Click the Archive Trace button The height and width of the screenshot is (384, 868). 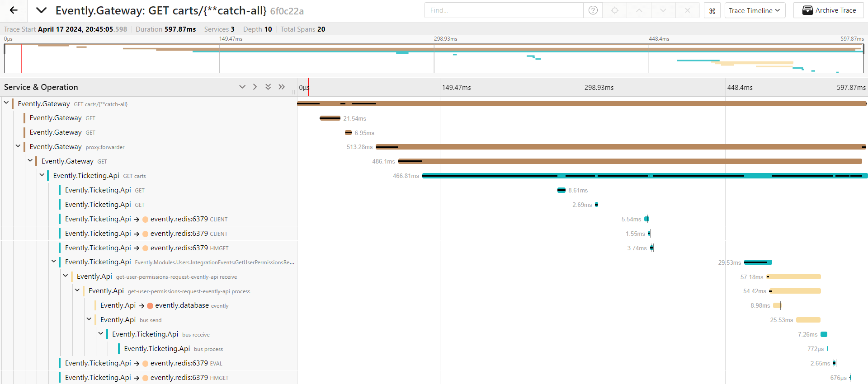[x=828, y=10]
